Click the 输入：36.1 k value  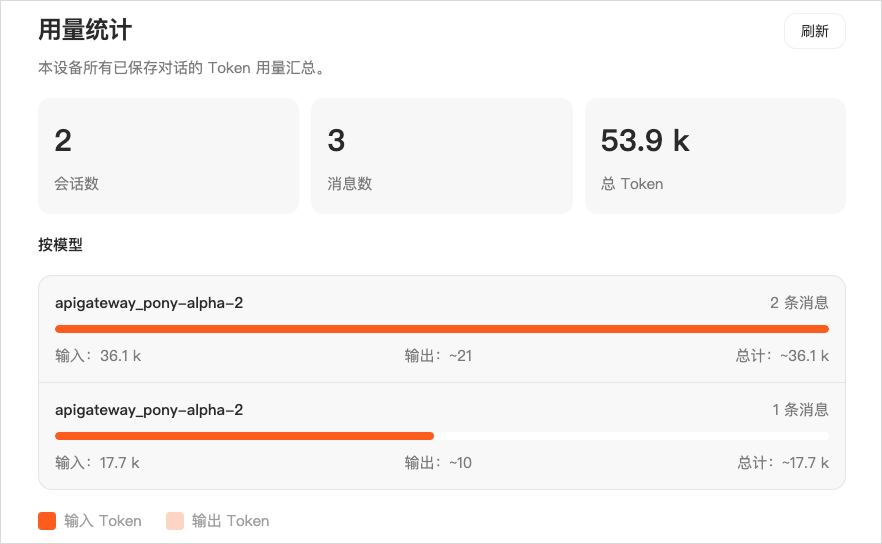tap(98, 355)
